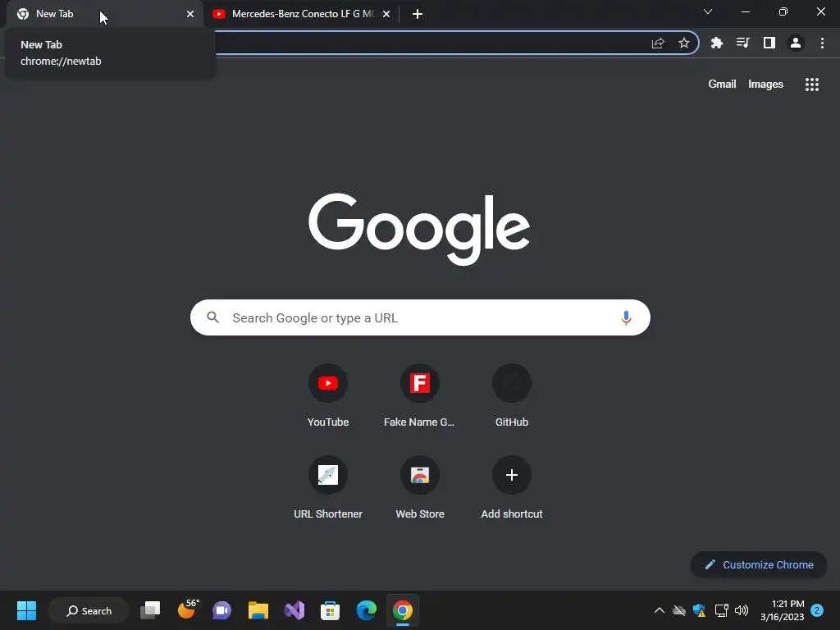
Task: Open the Windows Start menu
Action: 26,610
